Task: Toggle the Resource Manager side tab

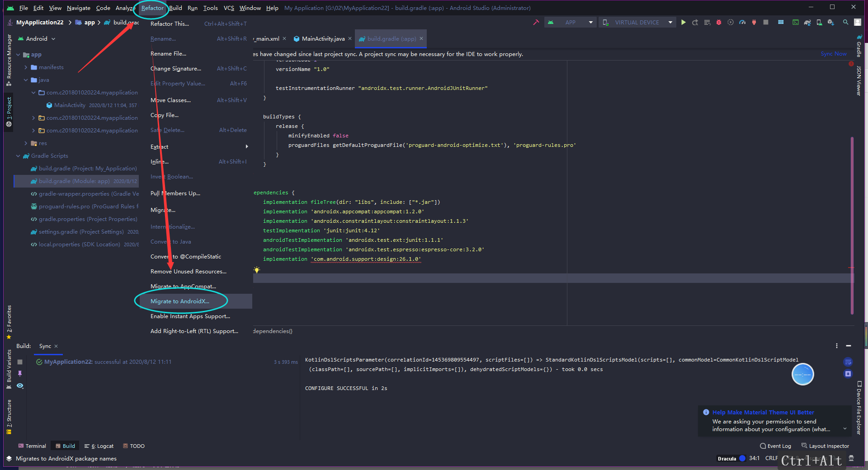Action: pyautogui.click(x=9, y=60)
